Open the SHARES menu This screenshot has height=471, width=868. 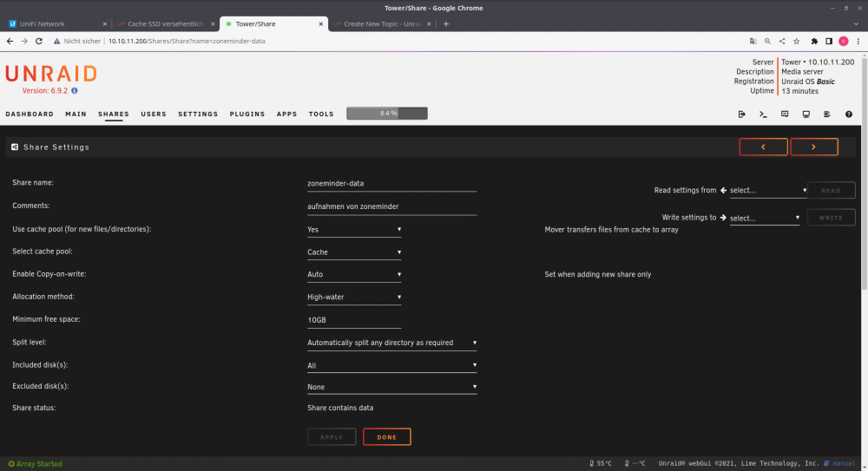[114, 114]
